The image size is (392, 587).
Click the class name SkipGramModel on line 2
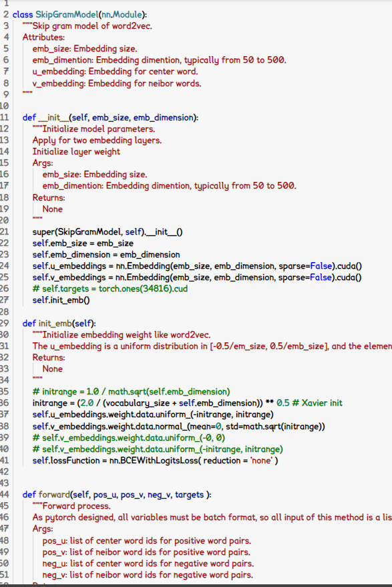pyautogui.click(x=67, y=15)
